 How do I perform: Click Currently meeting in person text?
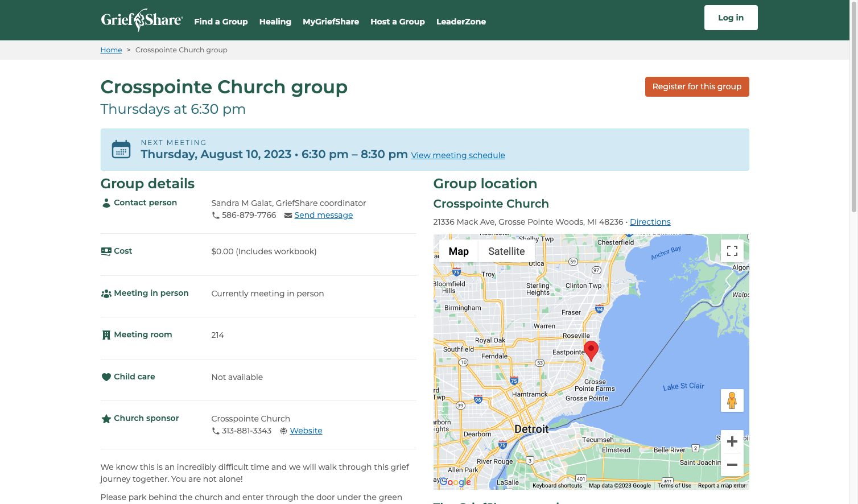267,294
